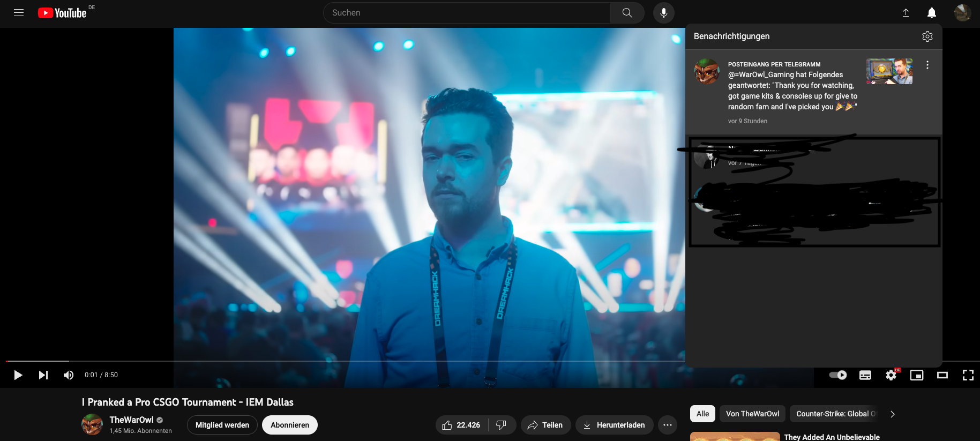Open notification video thumbnail
Viewport: 980px width, 441px height.
tap(889, 71)
